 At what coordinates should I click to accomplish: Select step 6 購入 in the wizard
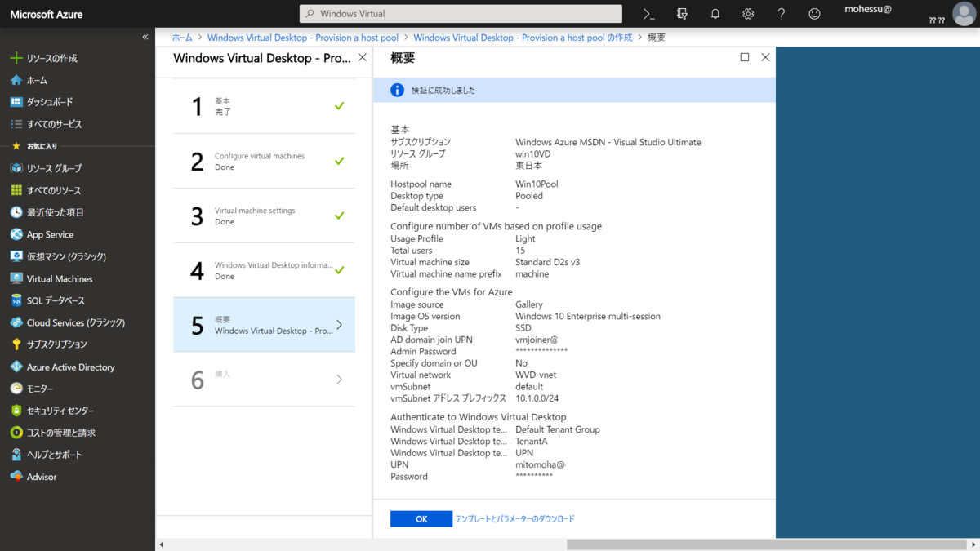[x=264, y=380]
